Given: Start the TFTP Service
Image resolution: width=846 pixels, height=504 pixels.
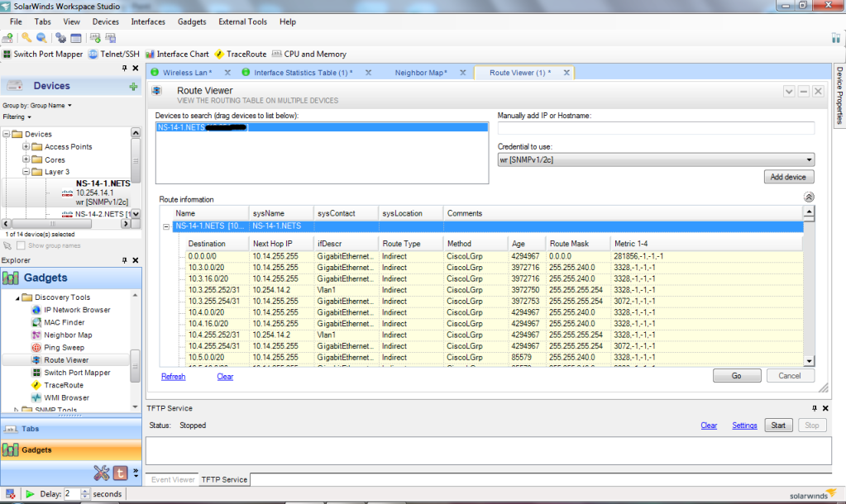Looking at the screenshot, I should [x=778, y=426].
